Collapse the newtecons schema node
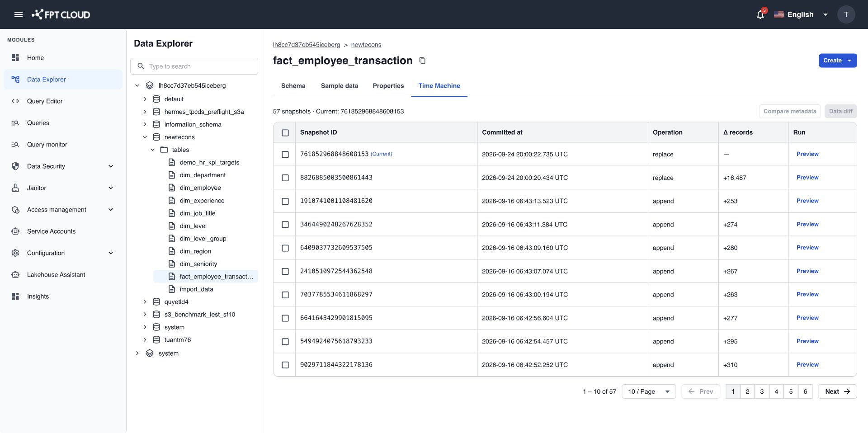The width and height of the screenshot is (868, 433). point(145,137)
